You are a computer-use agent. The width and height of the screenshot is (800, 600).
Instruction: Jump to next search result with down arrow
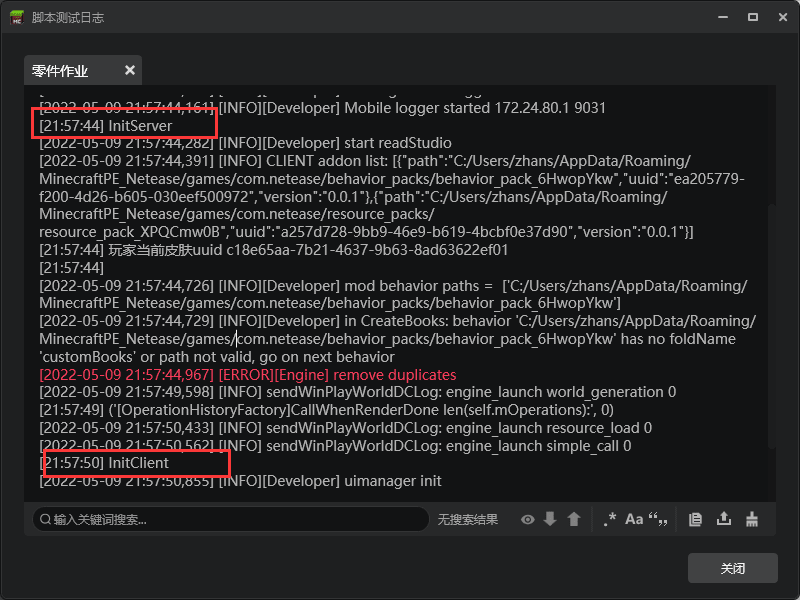pos(550,519)
